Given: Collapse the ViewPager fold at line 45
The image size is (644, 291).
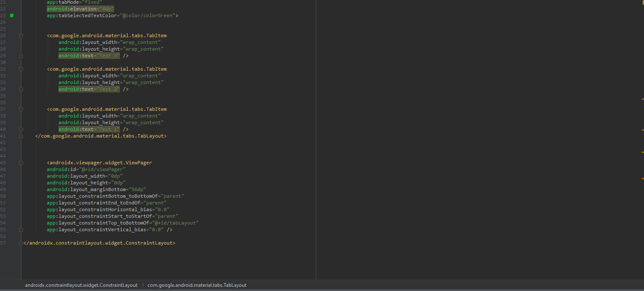Looking at the screenshot, I should point(21,163).
